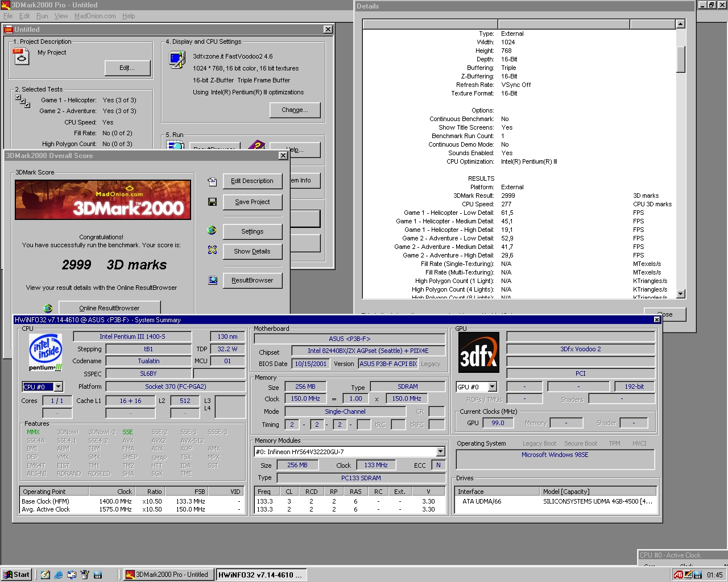Click the My Project description icon
The width and height of the screenshot is (728, 582).
tap(21, 56)
